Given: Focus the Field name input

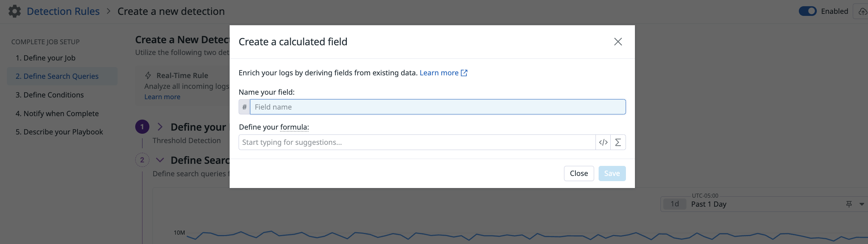Looking at the screenshot, I should (438, 107).
